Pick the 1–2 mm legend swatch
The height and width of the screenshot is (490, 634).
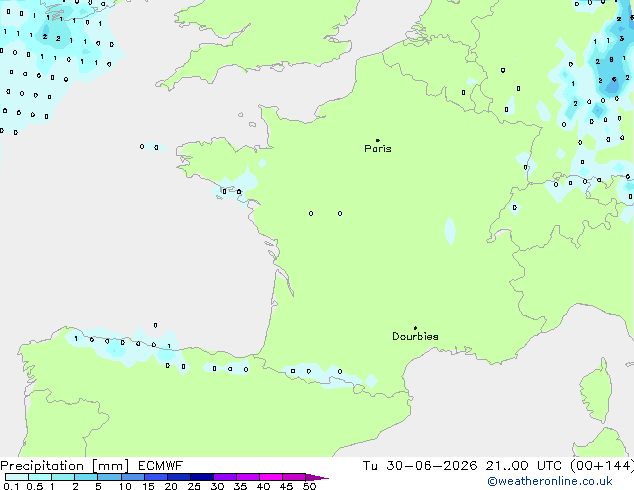click(x=63, y=477)
